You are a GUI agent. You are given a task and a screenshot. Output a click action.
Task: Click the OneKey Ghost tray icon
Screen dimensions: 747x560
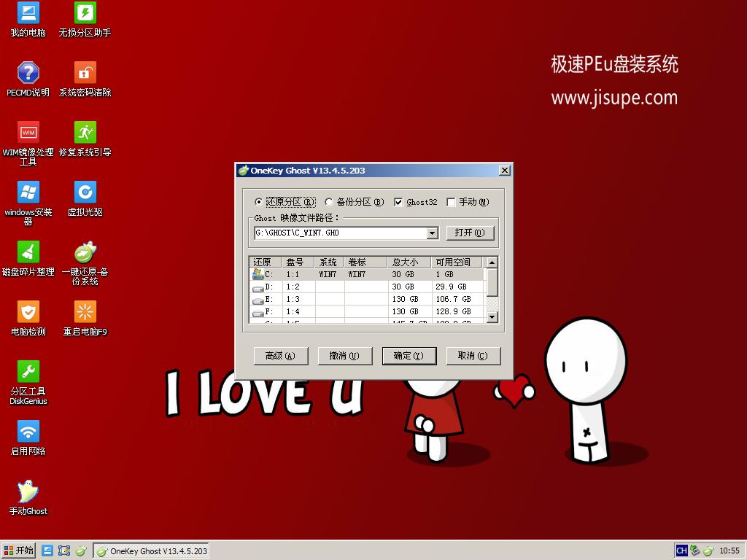[708, 551]
